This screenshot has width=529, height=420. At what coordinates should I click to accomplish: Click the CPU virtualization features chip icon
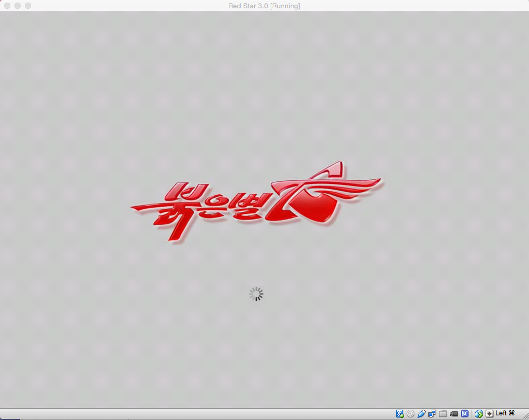465,413
